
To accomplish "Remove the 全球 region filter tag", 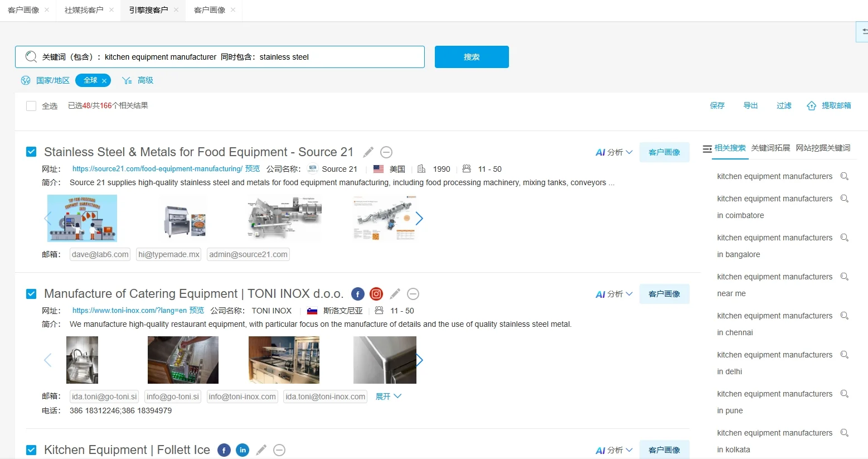I will click(104, 81).
